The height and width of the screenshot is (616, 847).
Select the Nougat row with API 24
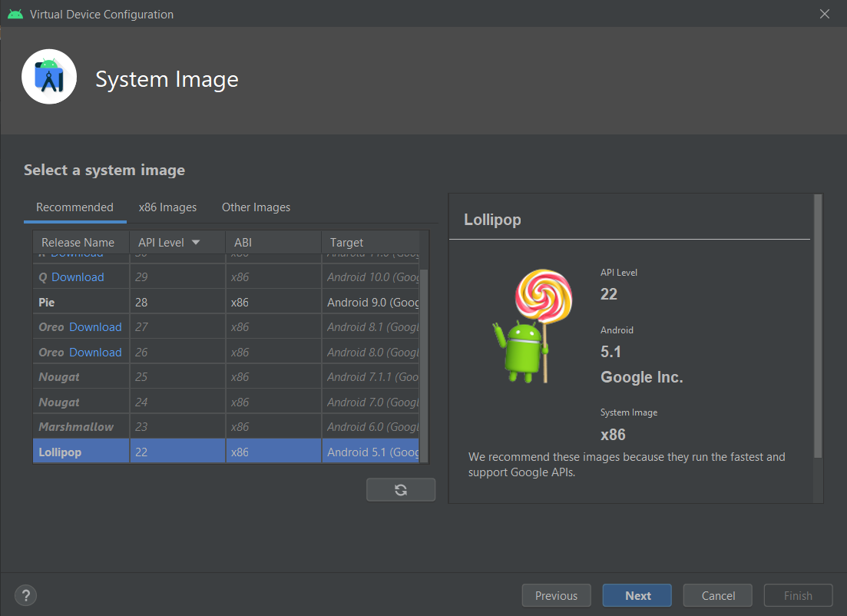coord(226,402)
